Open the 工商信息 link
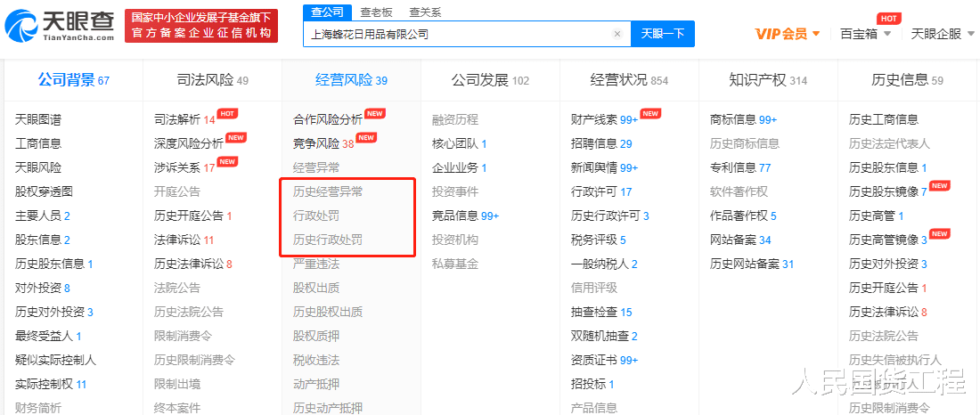The width and height of the screenshot is (980, 415). 38,143
